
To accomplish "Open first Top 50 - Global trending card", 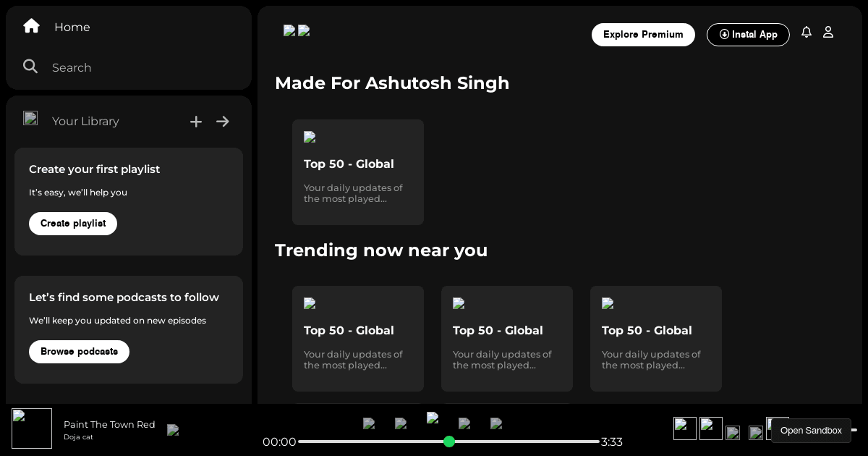I will point(358,339).
